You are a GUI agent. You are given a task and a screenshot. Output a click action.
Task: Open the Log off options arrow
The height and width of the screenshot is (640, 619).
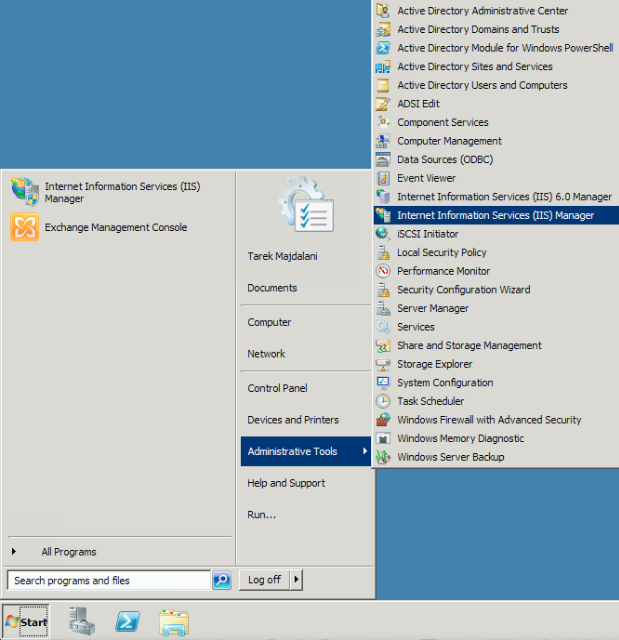(x=296, y=580)
